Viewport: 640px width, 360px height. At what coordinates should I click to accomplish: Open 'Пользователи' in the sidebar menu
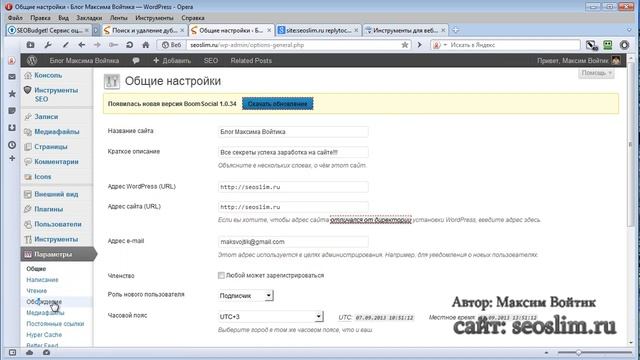pyautogui.click(x=58, y=224)
